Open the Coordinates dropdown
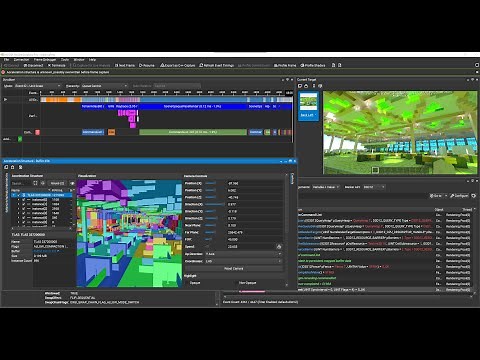Viewport: 480px width, 360px height. click(x=243, y=261)
